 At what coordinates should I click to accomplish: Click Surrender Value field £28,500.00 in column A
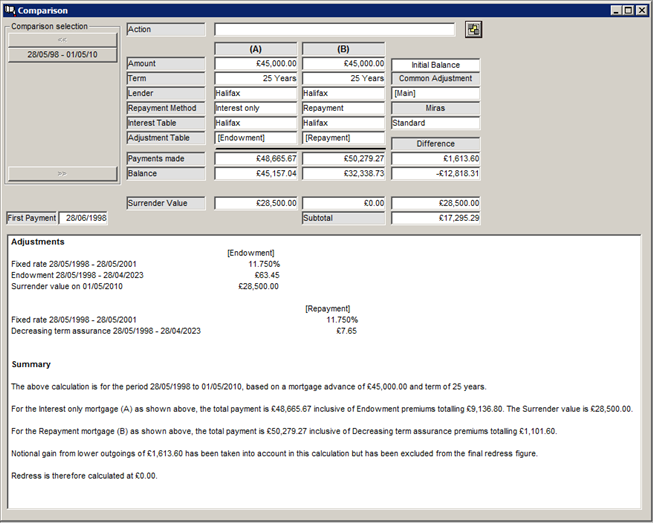click(256, 203)
